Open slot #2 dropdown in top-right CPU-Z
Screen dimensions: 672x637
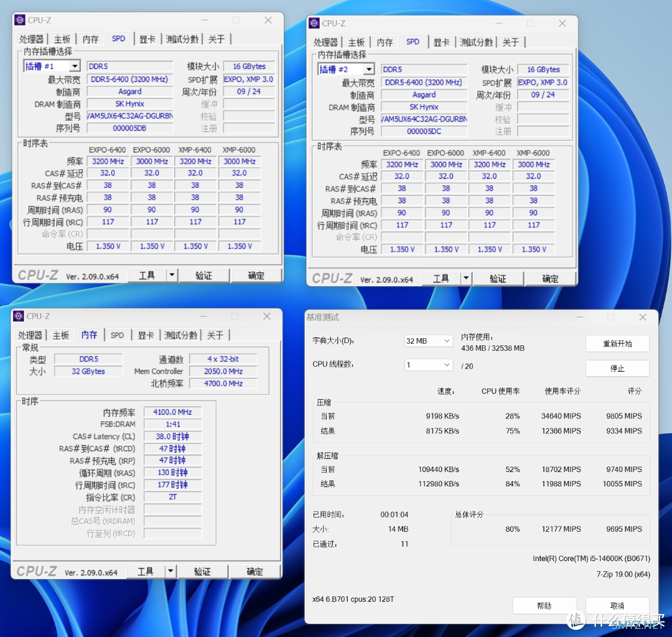coord(369,69)
